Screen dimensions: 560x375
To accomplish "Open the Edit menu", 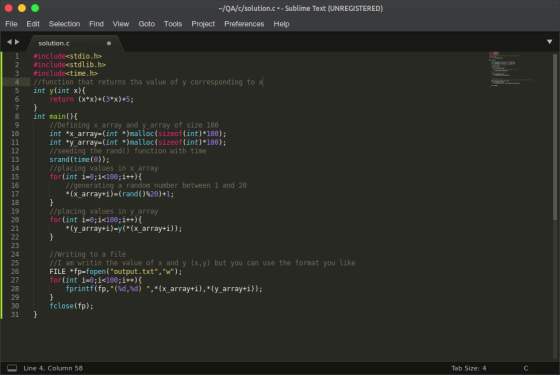I will (x=33, y=24).
